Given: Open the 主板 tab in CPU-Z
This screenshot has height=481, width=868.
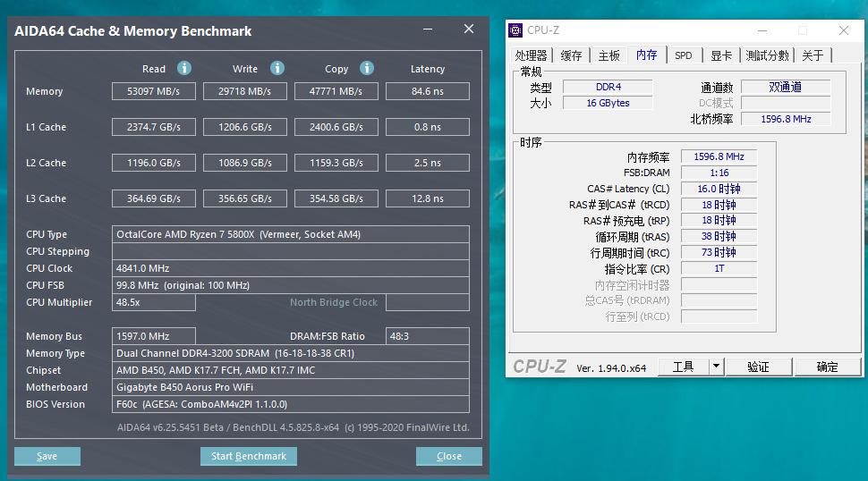Looking at the screenshot, I should 608,55.
